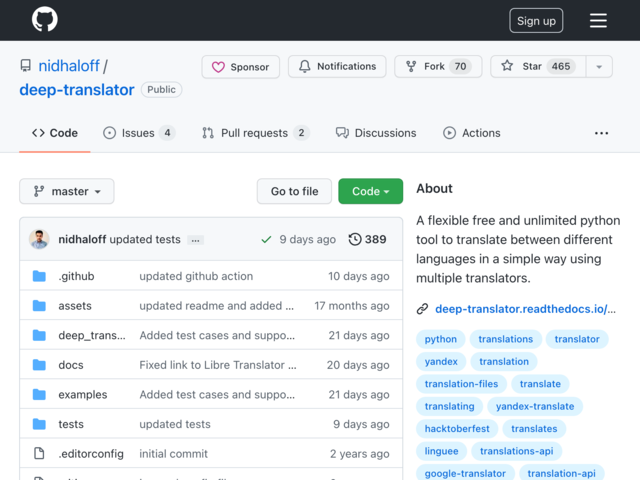
Task: Select the google-translator topic tag
Action: click(x=465, y=473)
